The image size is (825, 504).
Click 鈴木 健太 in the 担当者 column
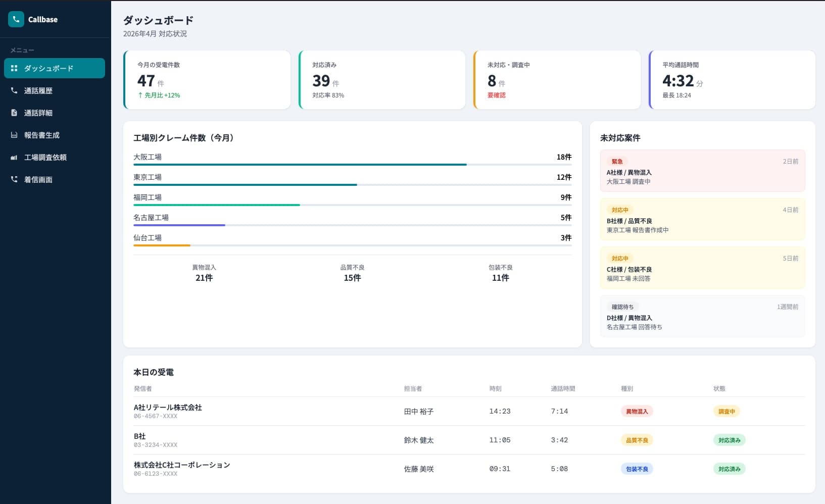(419, 440)
